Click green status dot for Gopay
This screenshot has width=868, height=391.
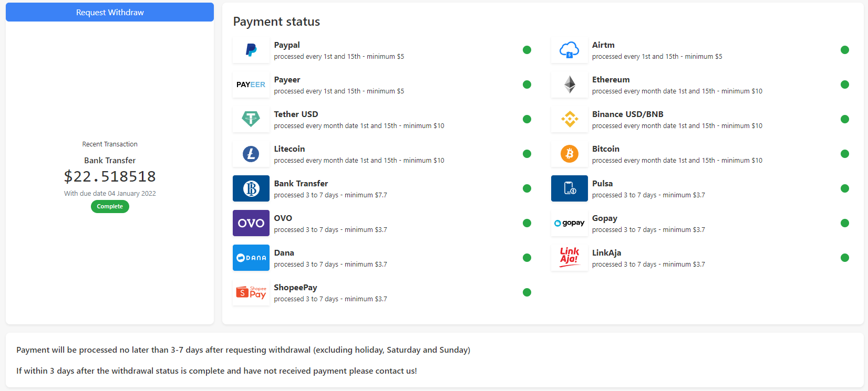coord(845,223)
